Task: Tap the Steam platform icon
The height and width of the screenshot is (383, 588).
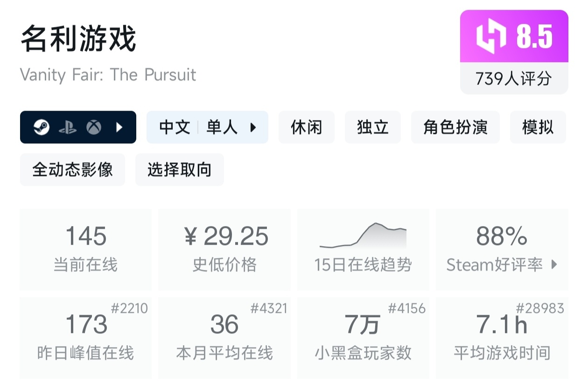Action: pos(42,127)
